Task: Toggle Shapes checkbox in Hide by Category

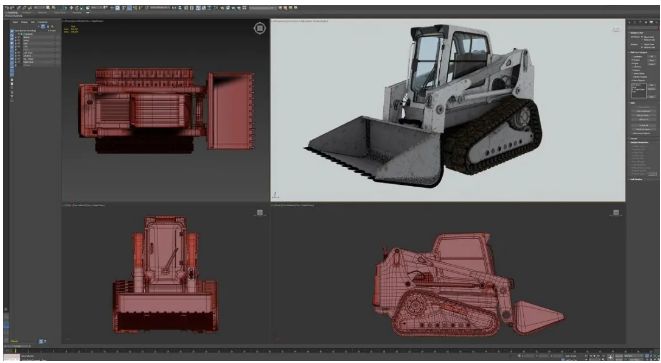Action: 633,60
